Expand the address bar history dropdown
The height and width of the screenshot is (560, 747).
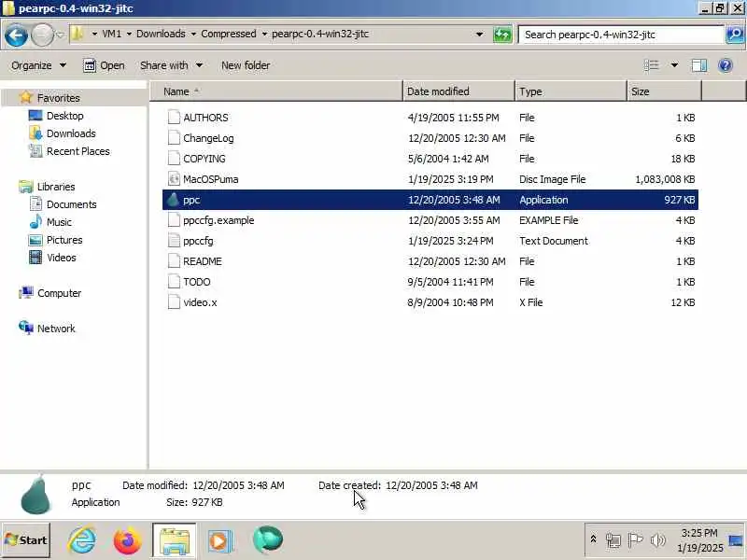(480, 35)
